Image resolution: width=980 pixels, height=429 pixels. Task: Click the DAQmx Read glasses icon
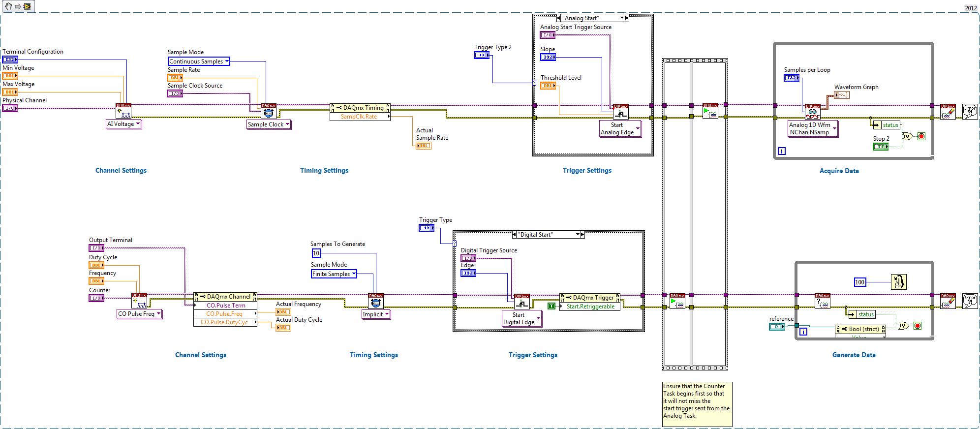coord(813,112)
